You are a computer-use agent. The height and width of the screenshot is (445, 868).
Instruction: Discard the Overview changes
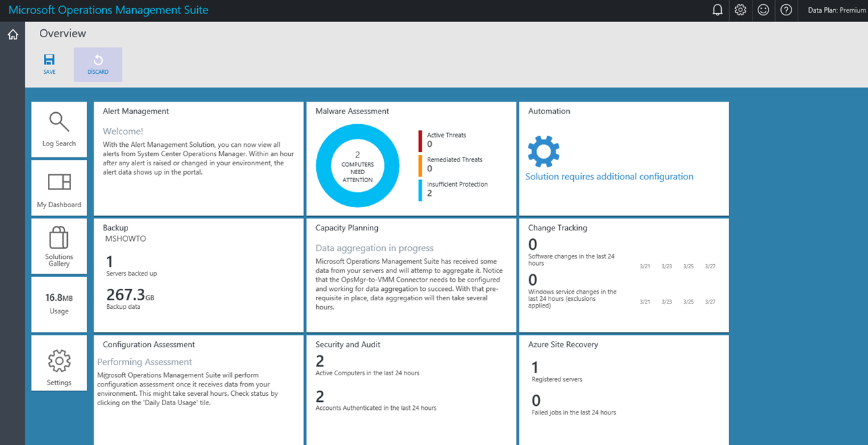[98, 64]
